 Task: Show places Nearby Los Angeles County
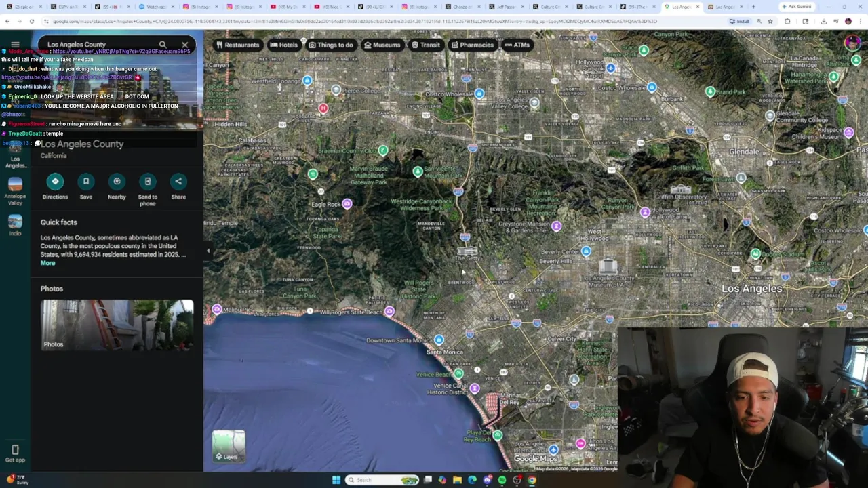117,182
